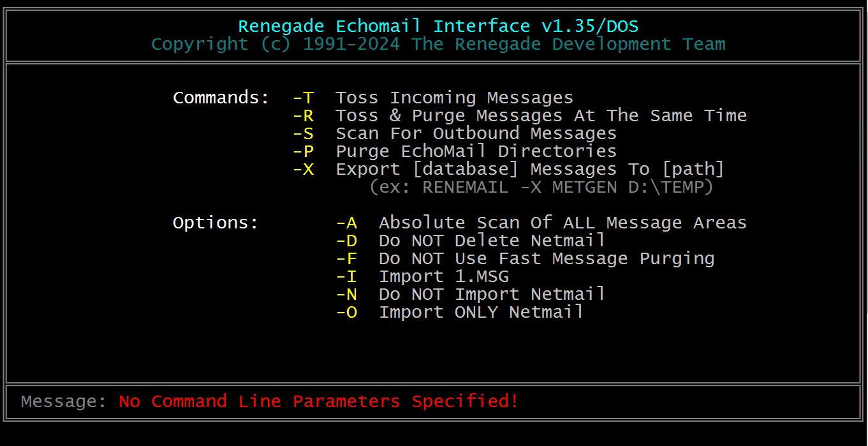Viewport: 868px width, 446px height.
Task: Select the -P Purge EchoMail Directories command
Action: point(455,151)
